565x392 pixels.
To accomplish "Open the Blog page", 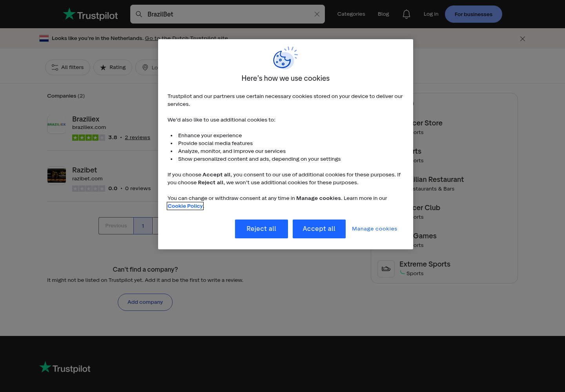I will tap(383, 14).
